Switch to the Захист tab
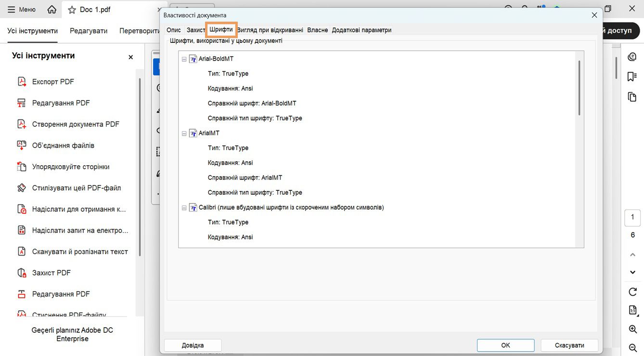Image resolution: width=644 pixels, height=356 pixels. coord(196,30)
